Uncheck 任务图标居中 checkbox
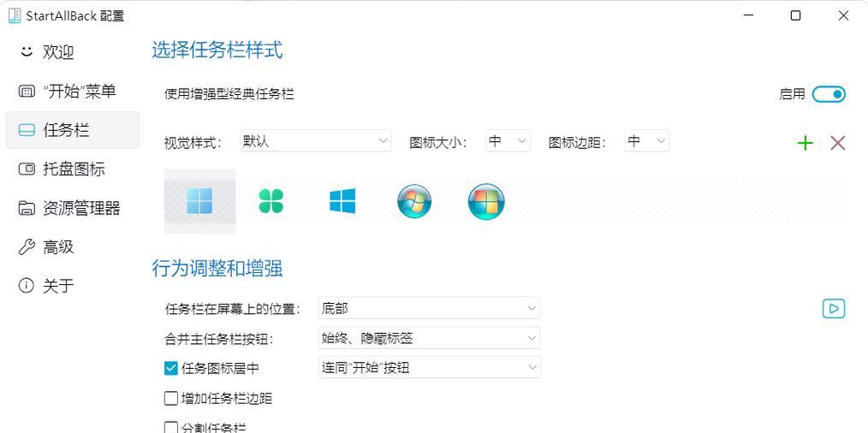Viewport: 868px width, 433px height. [171, 368]
